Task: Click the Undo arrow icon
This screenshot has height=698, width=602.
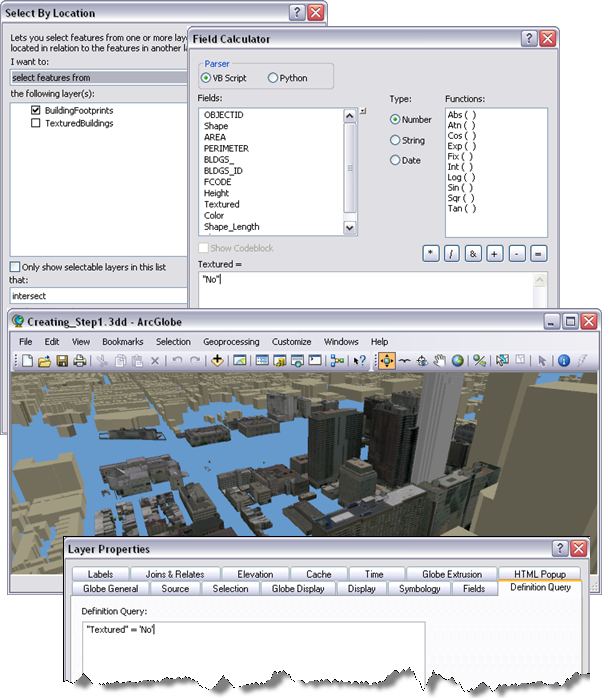Action: (178, 360)
